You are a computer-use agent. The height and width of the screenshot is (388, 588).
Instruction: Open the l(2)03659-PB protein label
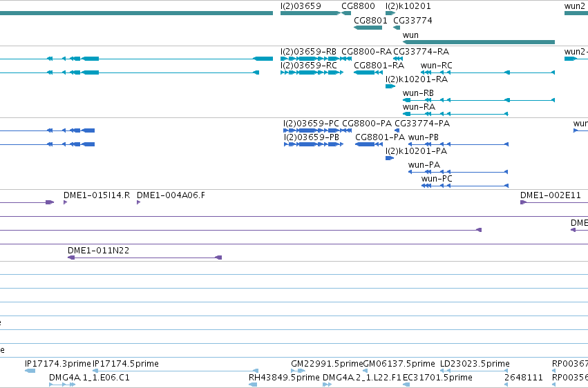pyautogui.click(x=311, y=137)
